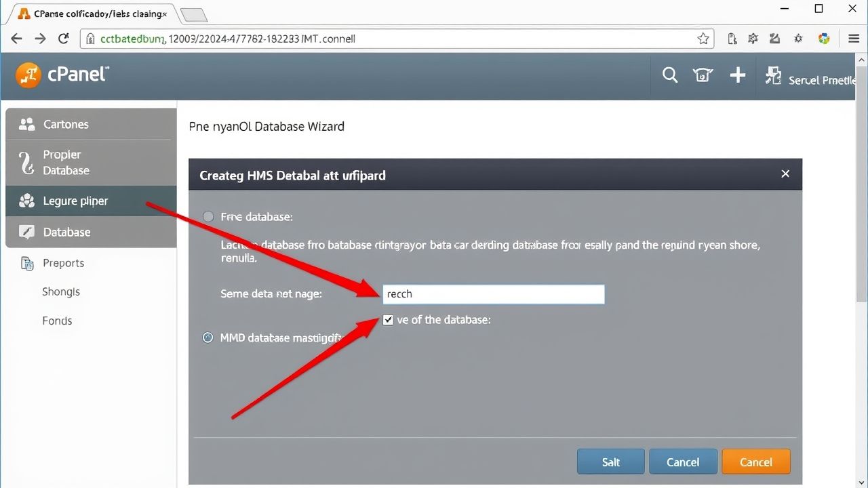This screenshot has height=488, width=868.
Task: Click inside the 'recch' text input
Action: click(x=493, y=293)
